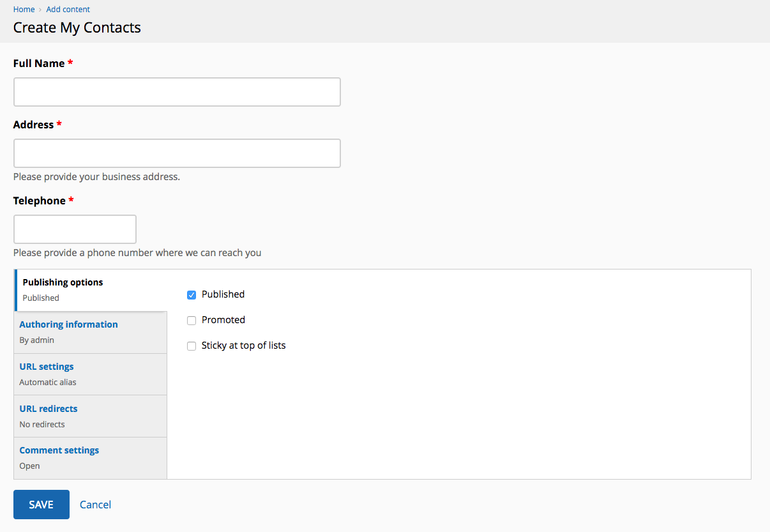Click the 'By admin' summary text
Screen dimensions: 770x532
click(x=36, y=340)
